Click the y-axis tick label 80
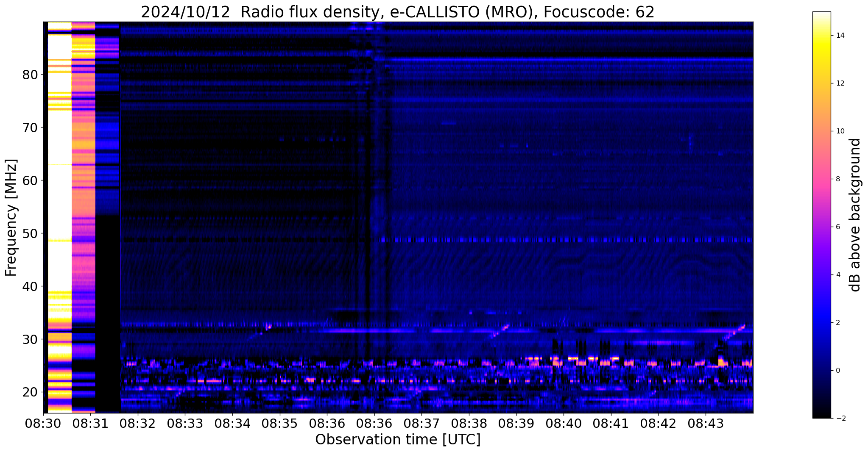Screen dimensions: 868x452 coord(30,75)
